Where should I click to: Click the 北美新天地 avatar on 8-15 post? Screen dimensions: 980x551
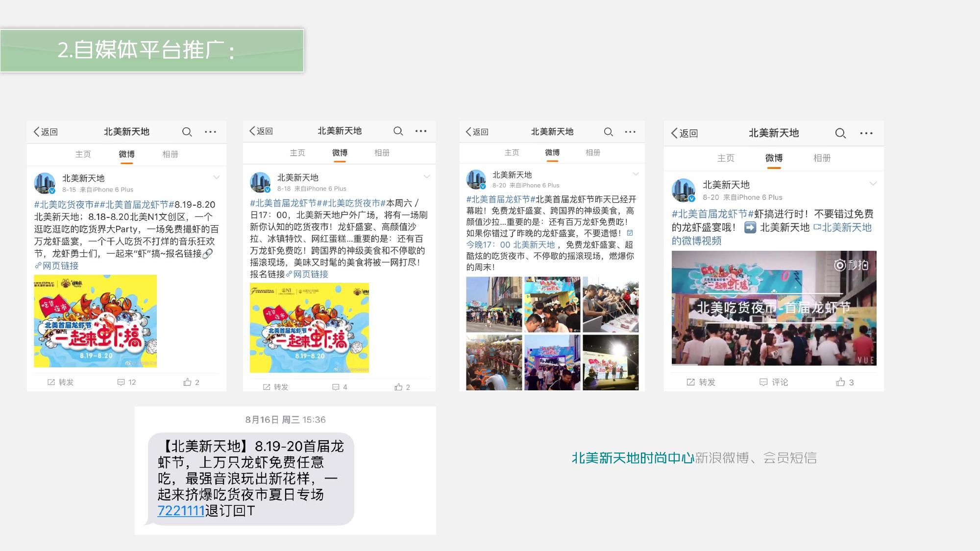click(x=45, y=183)
